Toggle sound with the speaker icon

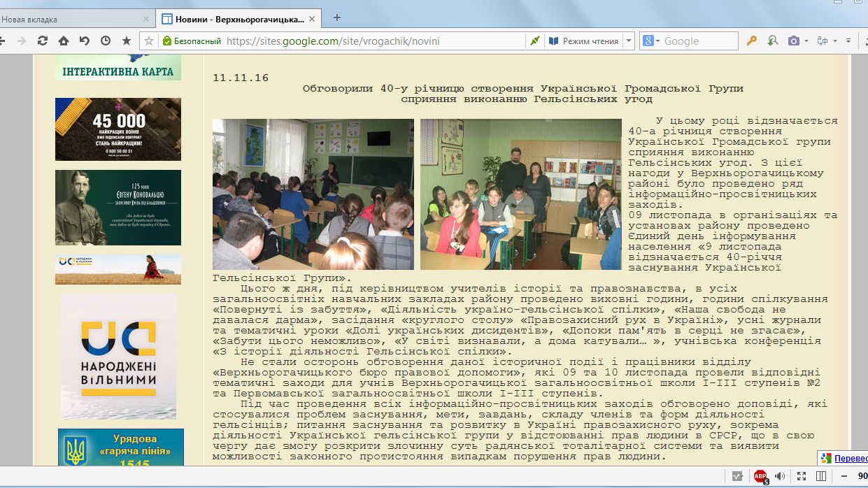[x=780, y=476]
